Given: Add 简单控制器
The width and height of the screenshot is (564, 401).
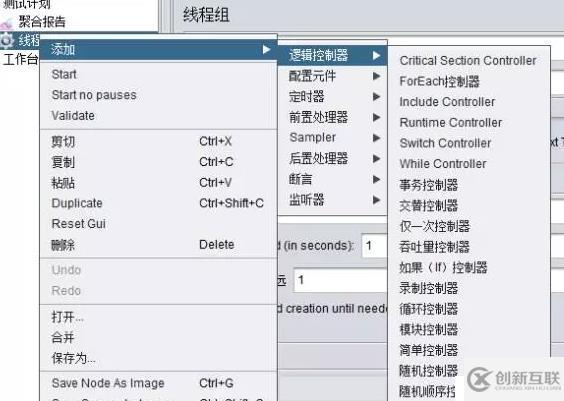Looking at the screenshot, I should (469, 350).
